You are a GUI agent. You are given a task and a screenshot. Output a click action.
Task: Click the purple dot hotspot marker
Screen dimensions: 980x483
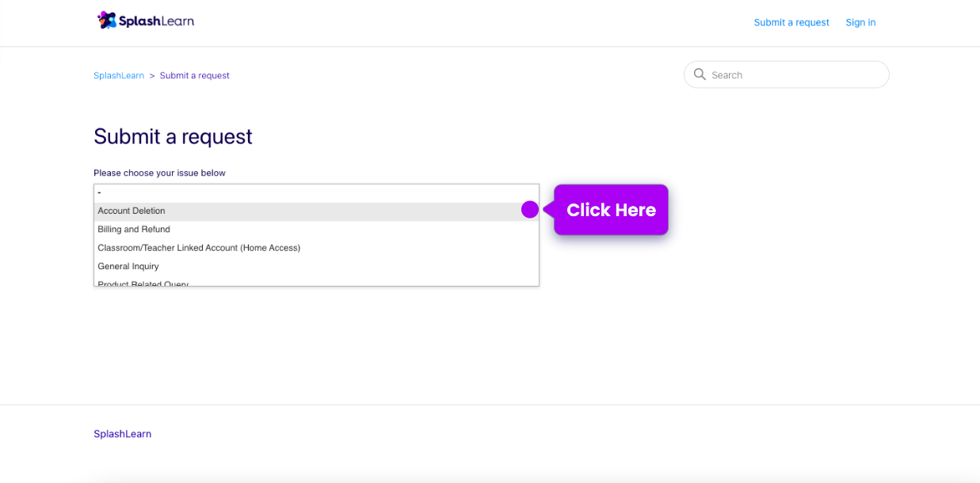click(530, 210)
